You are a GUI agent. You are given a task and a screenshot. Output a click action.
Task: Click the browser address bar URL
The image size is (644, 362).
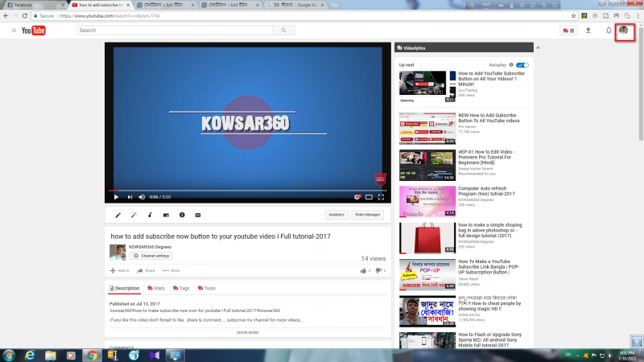pyautogui.click(x=109, y=16)
